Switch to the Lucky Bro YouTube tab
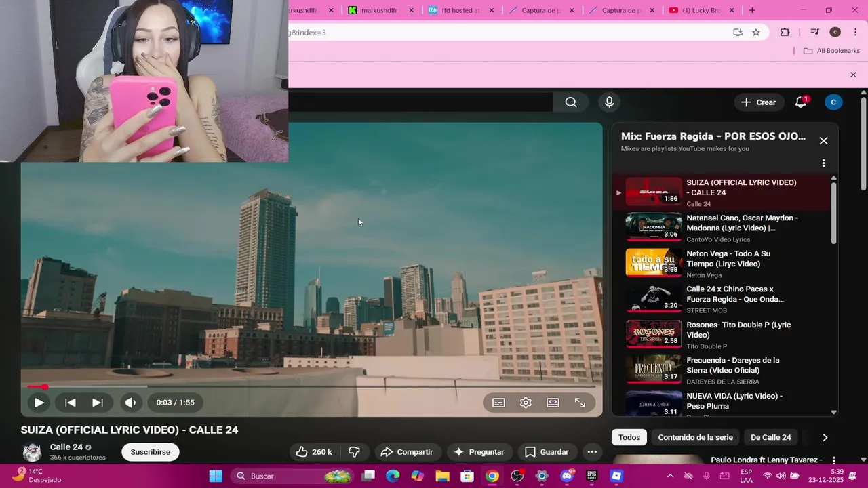The image size is (868, 488). tap(701, 10)
